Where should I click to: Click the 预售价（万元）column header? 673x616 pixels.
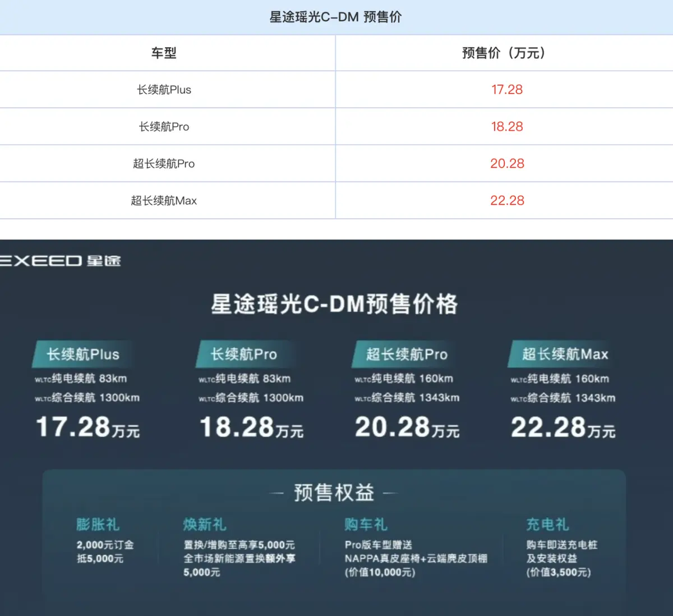tap(504, 53)
